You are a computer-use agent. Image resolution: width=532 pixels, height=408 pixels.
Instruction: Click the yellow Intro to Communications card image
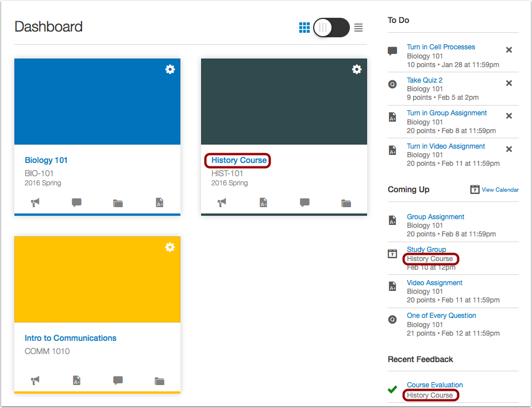click(x=97, y=279)
